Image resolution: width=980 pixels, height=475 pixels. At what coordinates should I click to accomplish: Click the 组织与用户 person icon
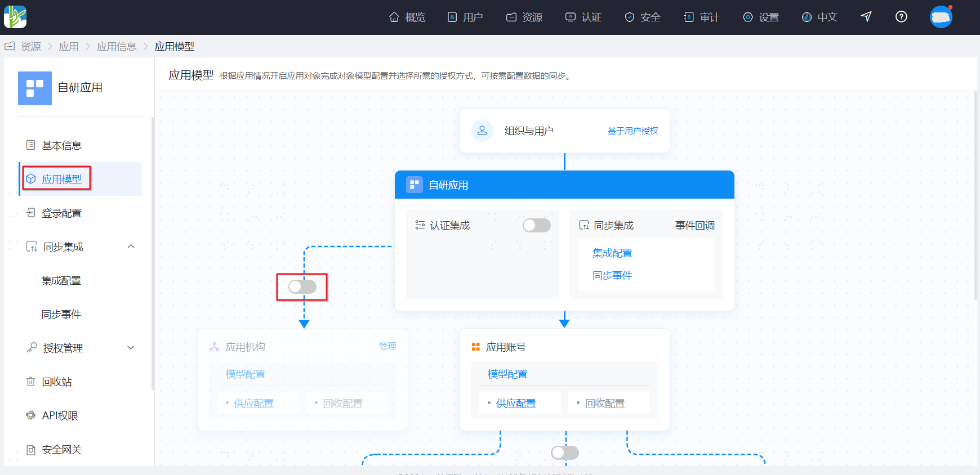tap(482, 131)
